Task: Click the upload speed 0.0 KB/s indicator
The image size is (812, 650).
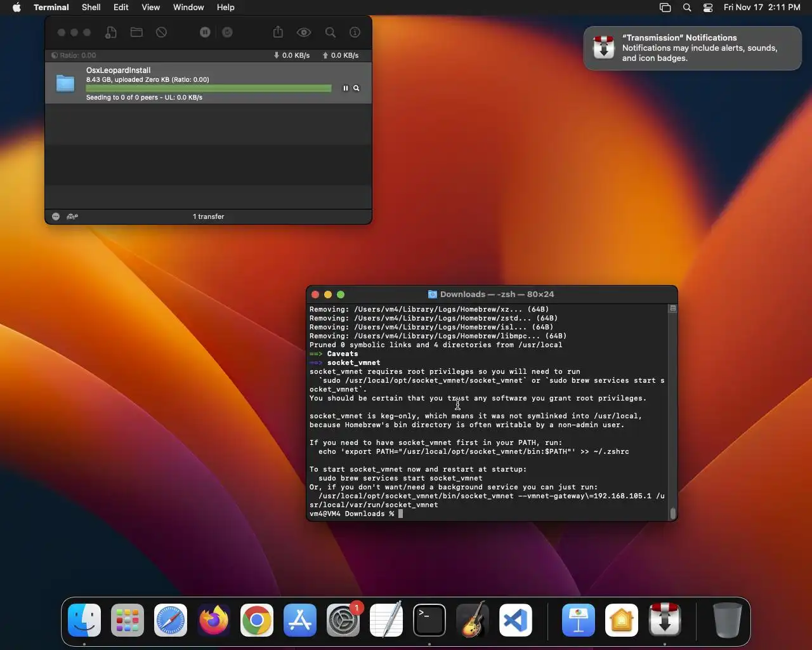Action: tap(341, 55)
